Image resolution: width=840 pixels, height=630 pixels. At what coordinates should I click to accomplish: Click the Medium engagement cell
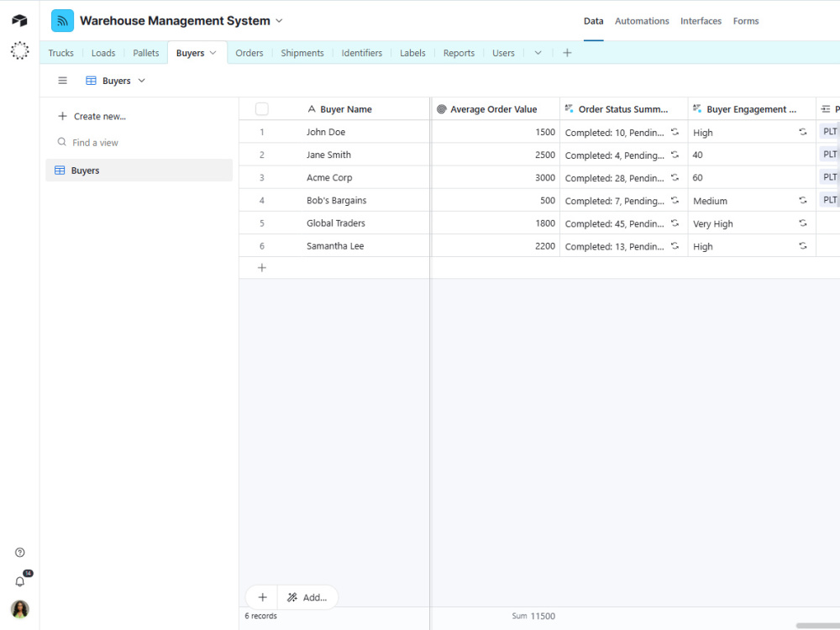point(752,201)
